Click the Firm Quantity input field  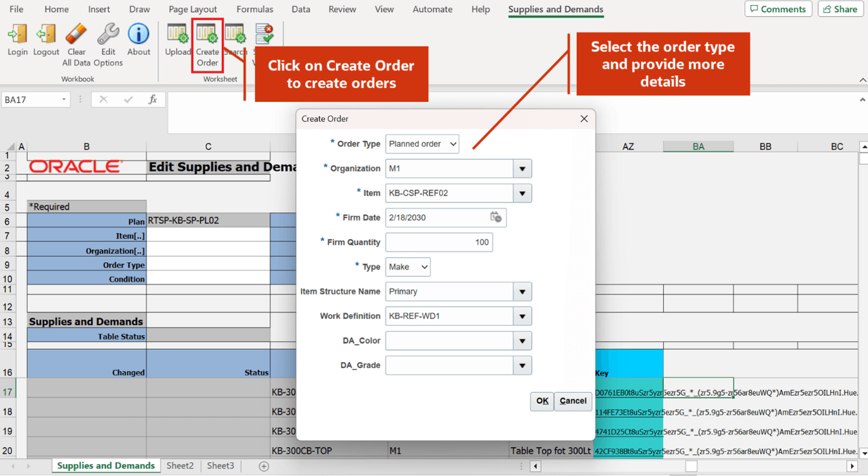pyautogui.click(x=439, y=242)
